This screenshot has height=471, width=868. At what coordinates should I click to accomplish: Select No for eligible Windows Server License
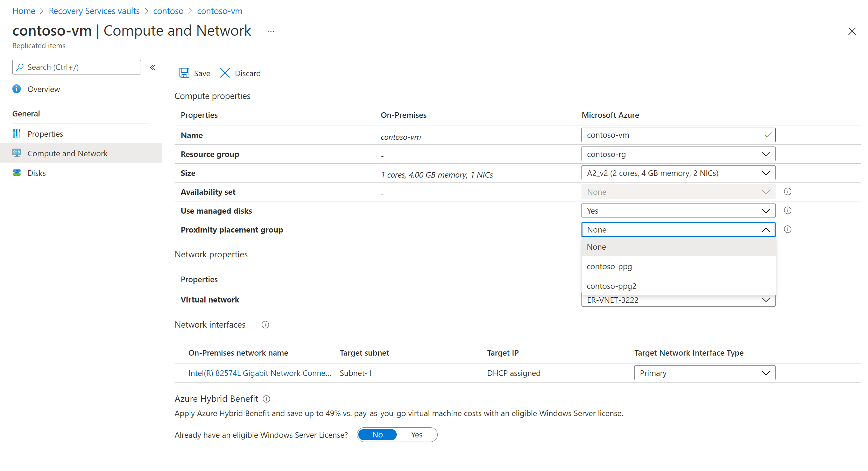(377, 435)
